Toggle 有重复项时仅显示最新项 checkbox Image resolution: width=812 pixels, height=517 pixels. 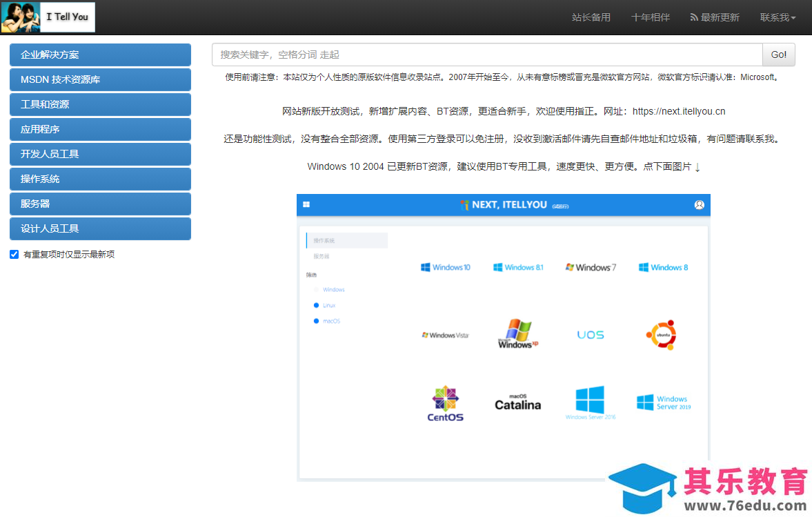coord(14,254)
